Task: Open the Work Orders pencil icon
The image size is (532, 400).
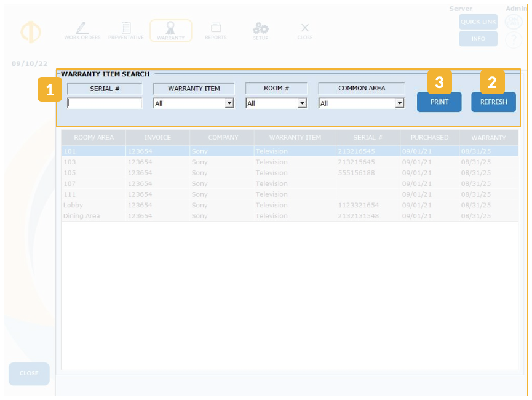Action: tap(82, 29)
